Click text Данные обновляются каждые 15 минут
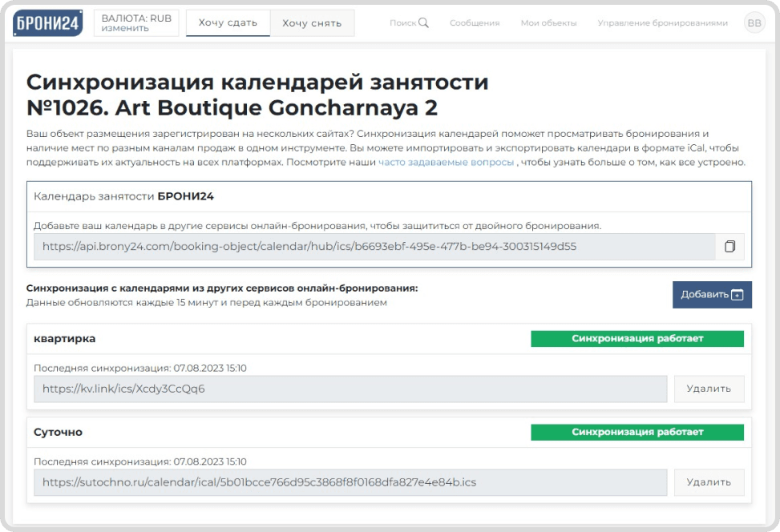 click(x=123, y=302)
